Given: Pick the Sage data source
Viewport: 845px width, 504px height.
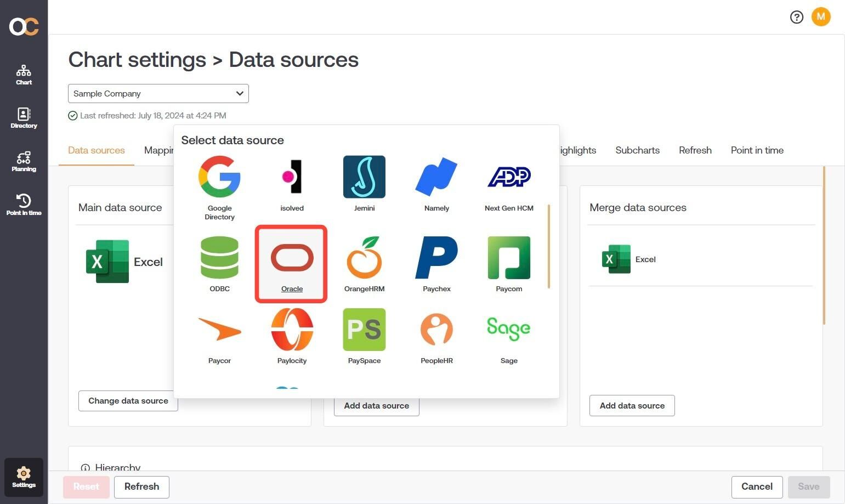Looking at the screenshot, I should pos(509,336).
